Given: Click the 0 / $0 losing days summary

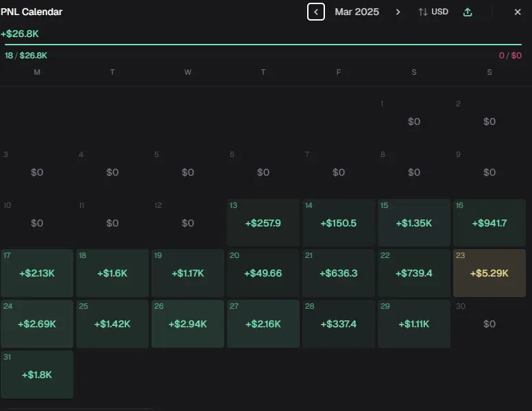Looking at the screenshot, I should [510, 56].
